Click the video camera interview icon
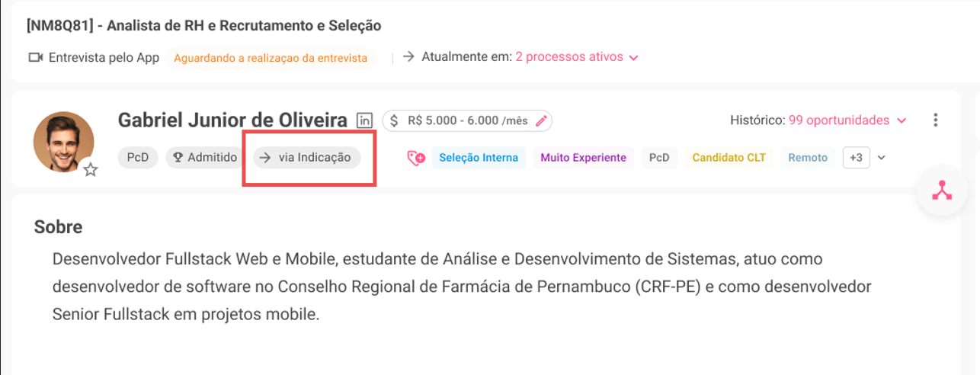The width and height of the screenshot is (980, 375). (x=35, y=57)
